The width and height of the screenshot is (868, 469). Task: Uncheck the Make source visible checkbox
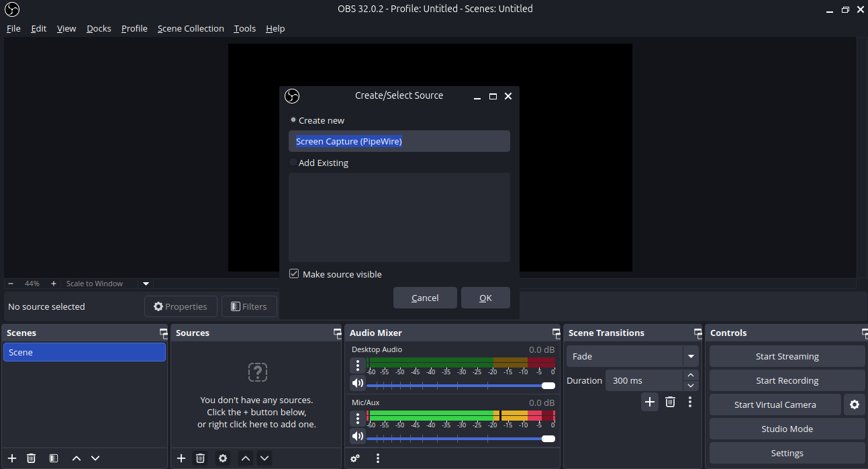tap(294, 274)
